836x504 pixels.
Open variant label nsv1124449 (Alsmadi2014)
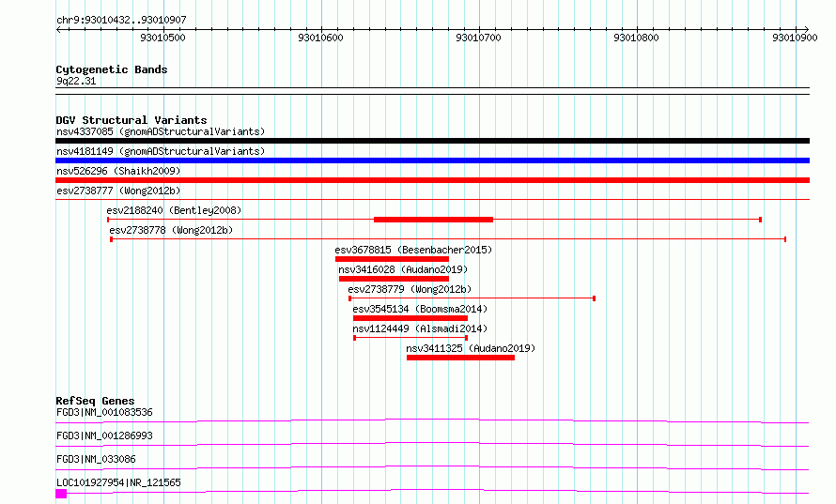click(x=420, y=328)
